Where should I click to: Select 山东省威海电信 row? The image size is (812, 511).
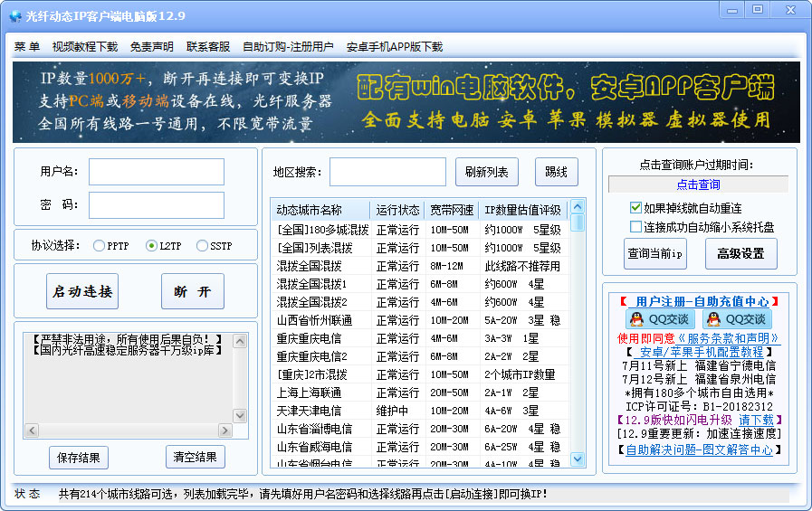419,447
